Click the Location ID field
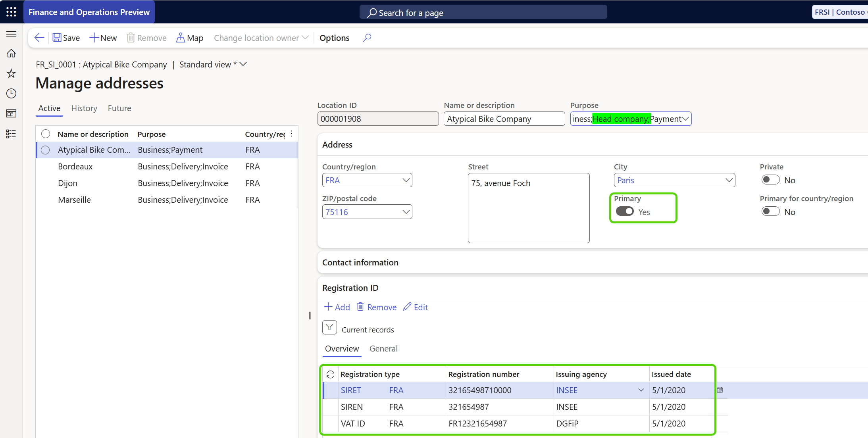Viewport: 868px width, 438px height. (378, 119)
